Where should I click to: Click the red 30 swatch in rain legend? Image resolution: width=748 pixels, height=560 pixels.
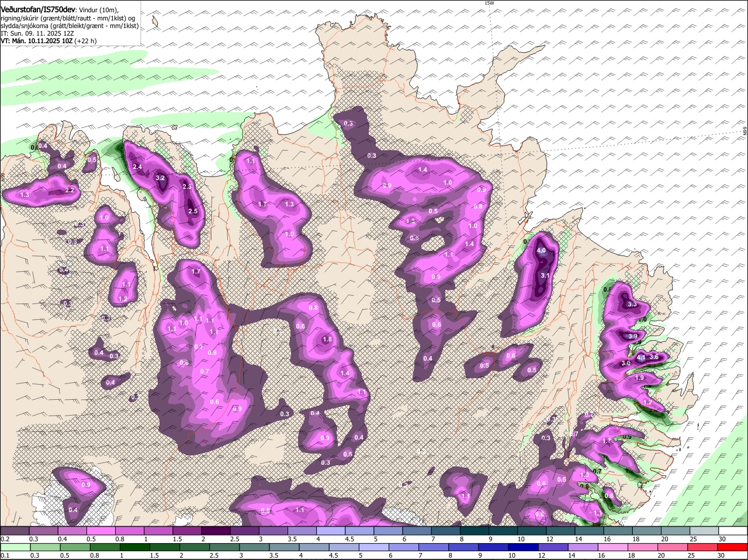click(x=733, y=548)
